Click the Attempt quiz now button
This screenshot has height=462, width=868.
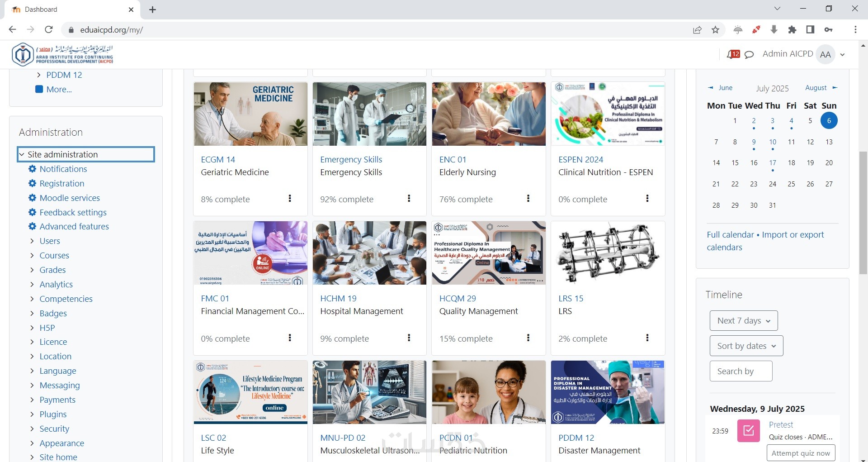pos(801,453)
